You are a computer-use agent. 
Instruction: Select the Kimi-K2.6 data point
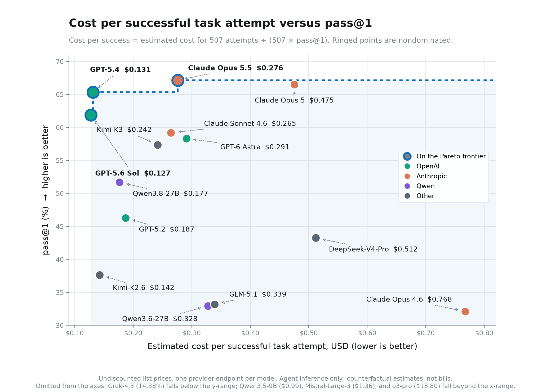100,275
